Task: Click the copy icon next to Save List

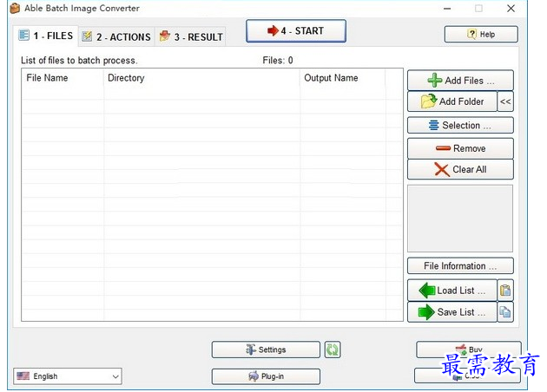Action: pyautogui.click(x=505, y=312)
